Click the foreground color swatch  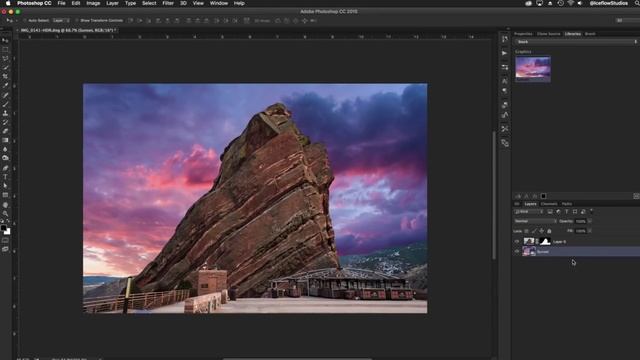point(4,228)
